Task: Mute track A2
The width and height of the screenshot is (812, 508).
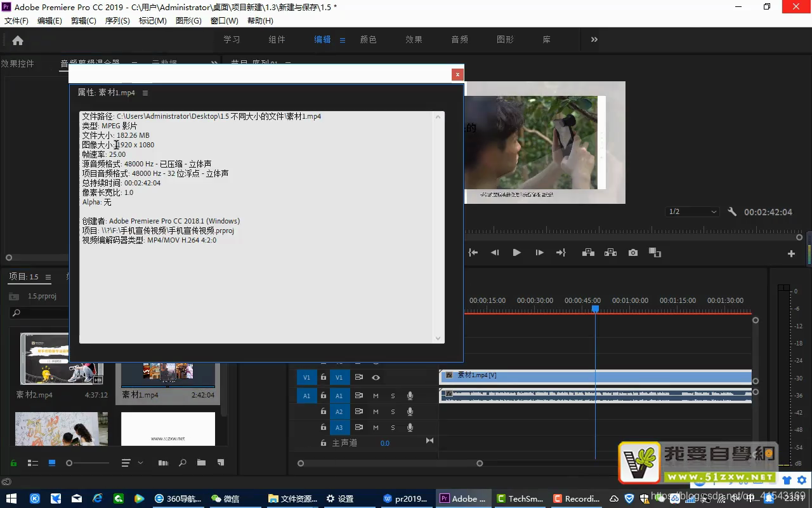Action: click(x=376, y=411)
